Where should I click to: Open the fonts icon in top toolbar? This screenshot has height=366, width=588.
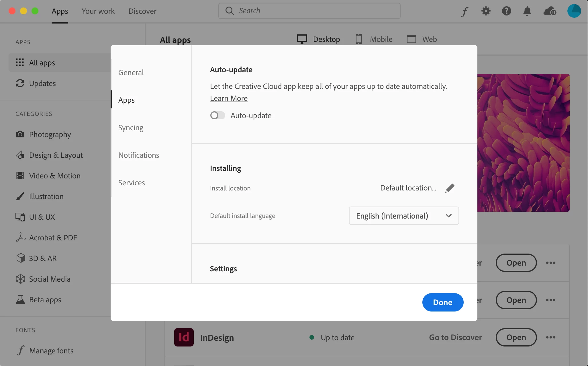pyautogui.click(x=464, y=11)
